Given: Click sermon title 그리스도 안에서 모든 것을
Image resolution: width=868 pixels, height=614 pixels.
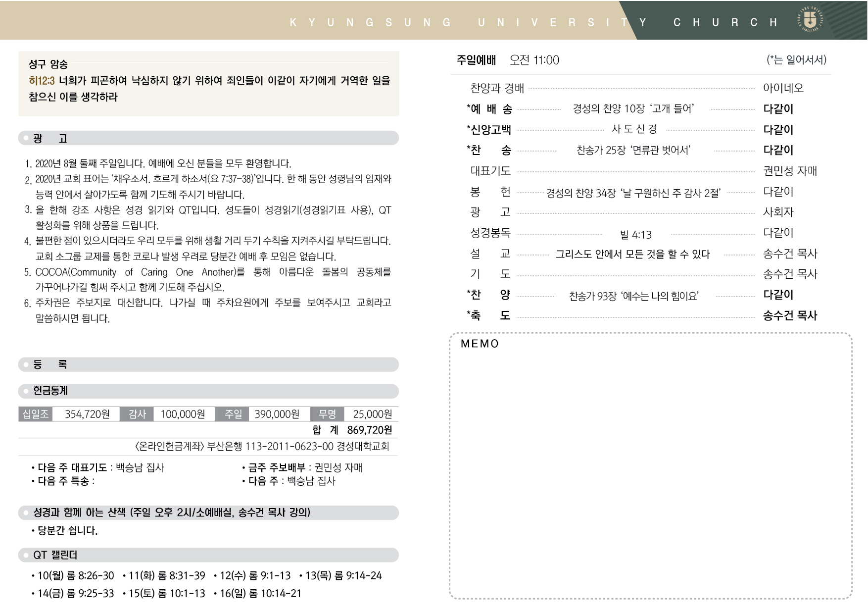Looking at the screenshot, I should tap(633, 254).
